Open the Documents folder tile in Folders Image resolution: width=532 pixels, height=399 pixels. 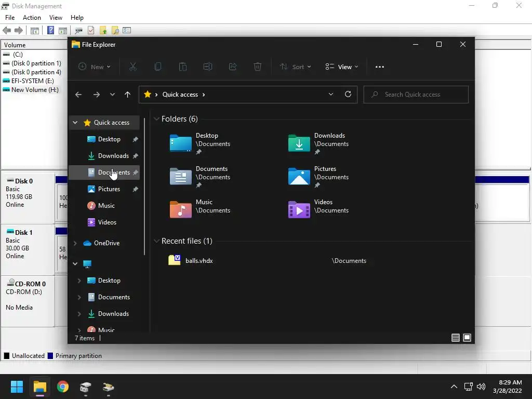click(x=200, y=177)
